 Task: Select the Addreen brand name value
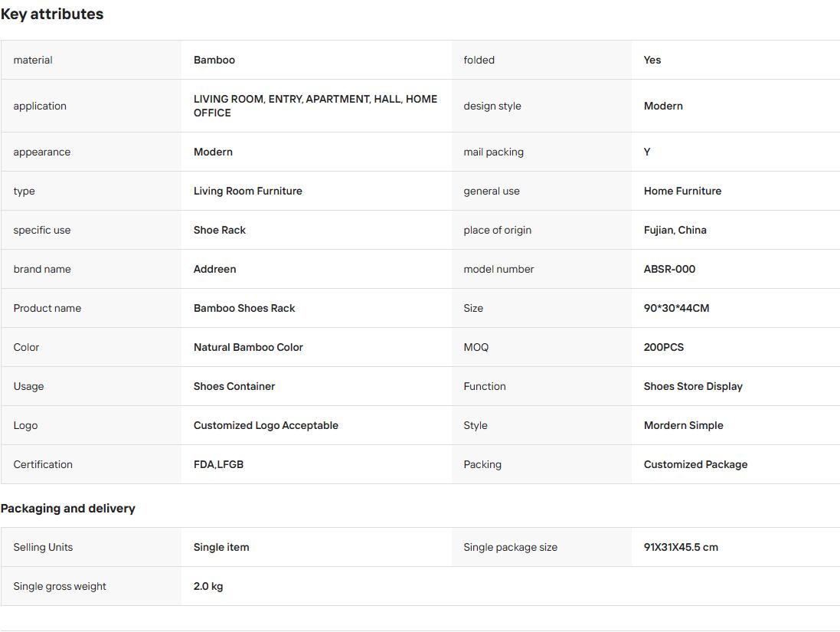pyautogui.click(x=215, y=269)
